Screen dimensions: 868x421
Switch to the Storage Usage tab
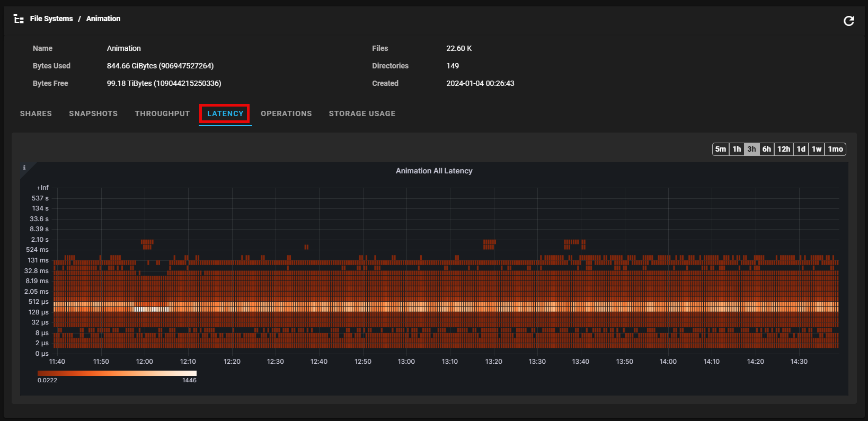[x=362, y=113]
